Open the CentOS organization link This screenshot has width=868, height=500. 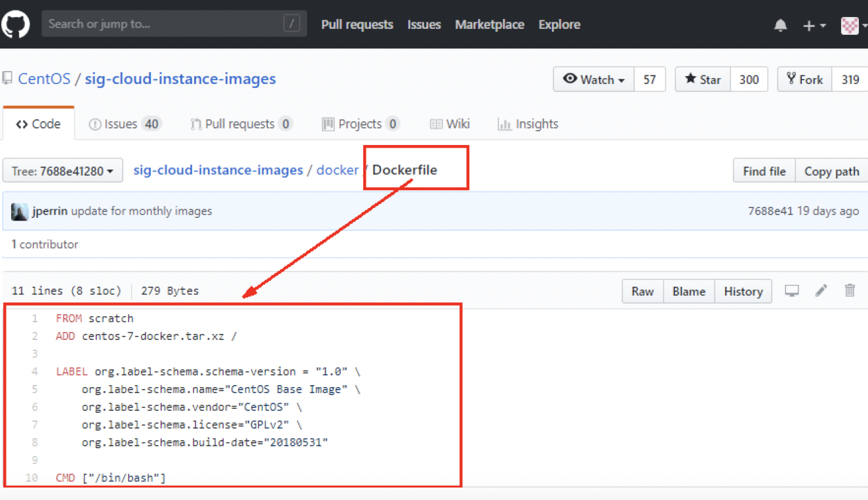tap(44, 79)
